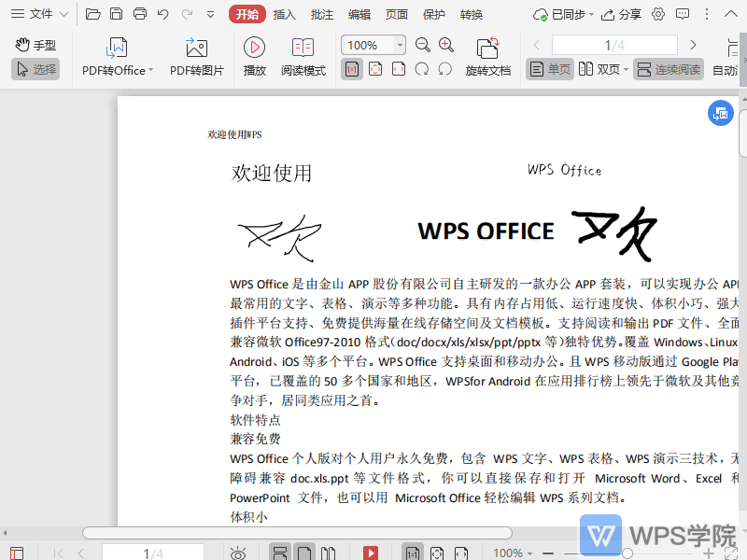Switch to the 批注 tab

click(x=322, y=14)
